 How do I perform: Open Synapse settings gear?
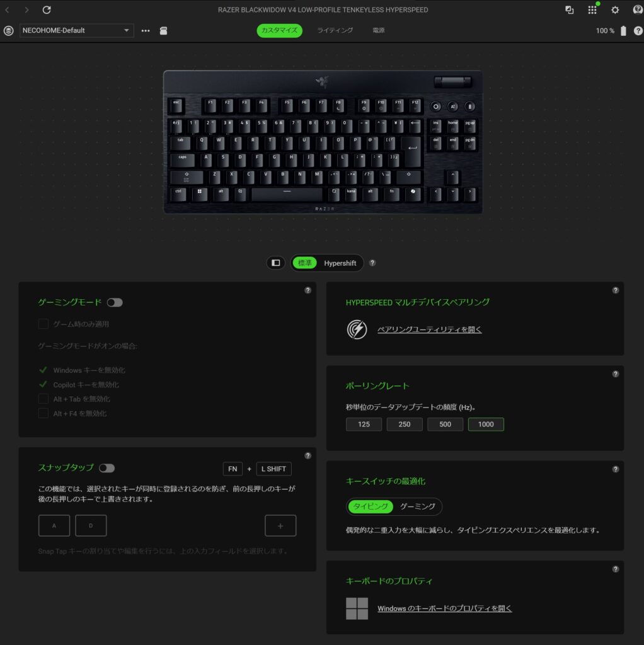tap(615, 10)
